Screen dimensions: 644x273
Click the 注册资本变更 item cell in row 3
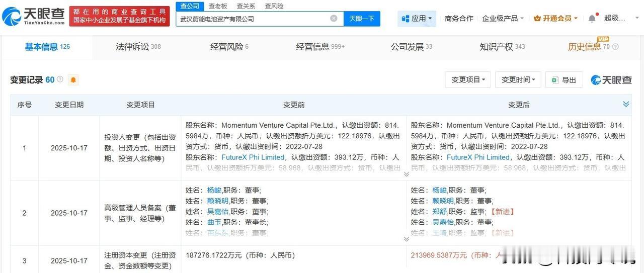(x=141, y=260)
